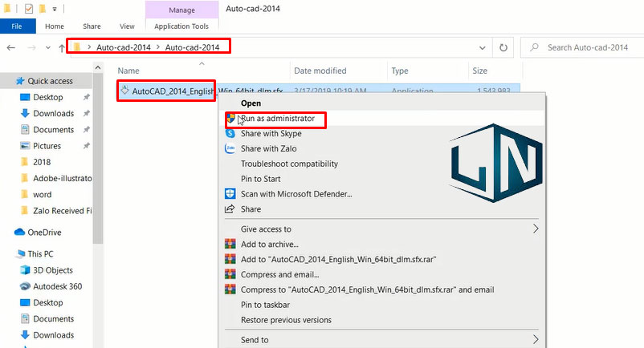The height and width of the screenshot is (348, 644).
Task: Select AutoCAD_2014_English_Win_64bit_dlm.sfx file
Action: (x=207, y=91)
